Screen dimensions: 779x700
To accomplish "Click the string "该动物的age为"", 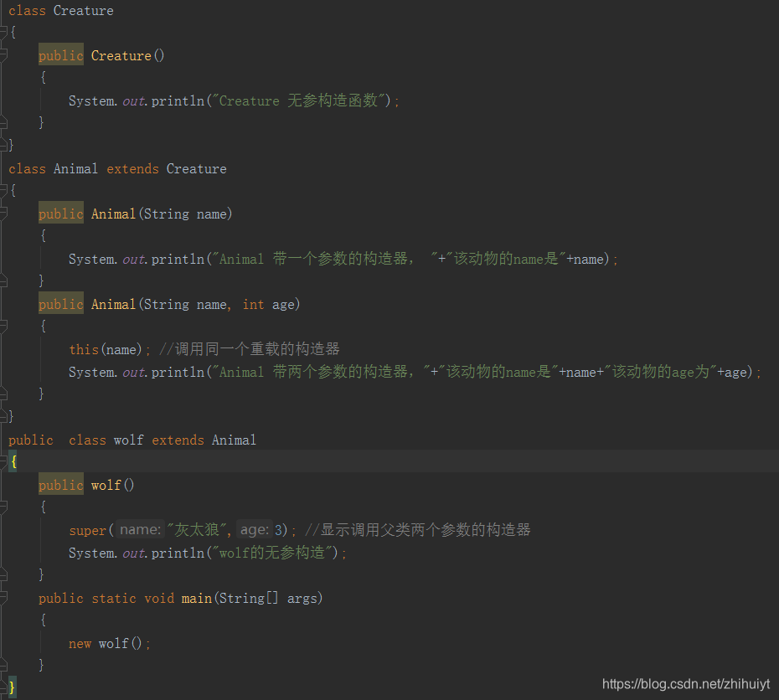I will pyautogui.click(x=660, y=372).
